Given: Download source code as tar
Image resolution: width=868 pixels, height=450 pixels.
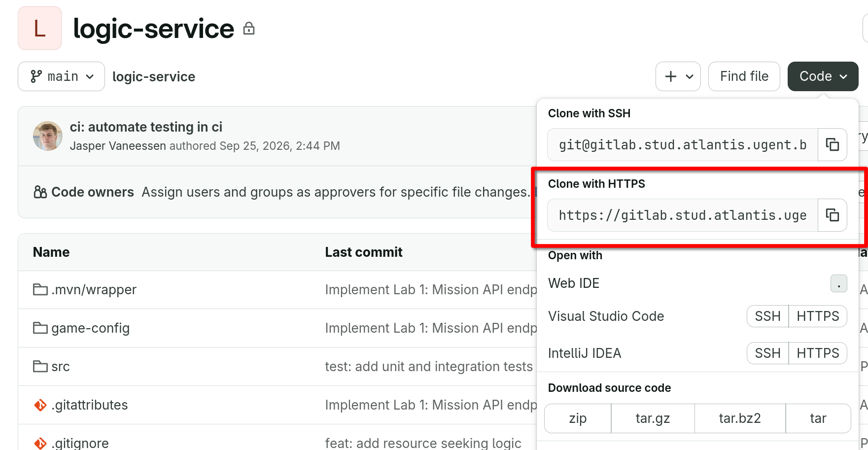Looking at the screenshot, I should (818, 418).
